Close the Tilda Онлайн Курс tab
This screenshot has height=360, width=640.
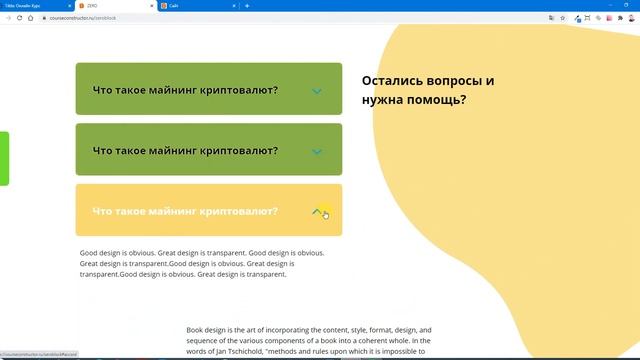[69, 6]
